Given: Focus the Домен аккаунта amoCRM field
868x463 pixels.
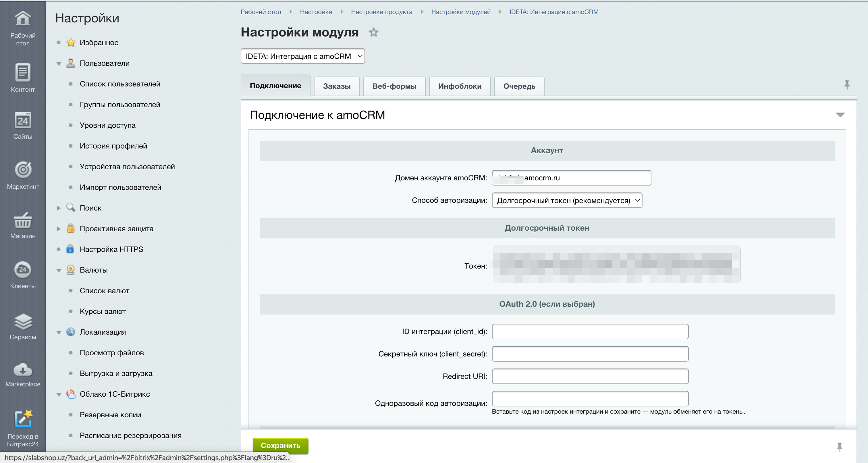Looking at the screenshot, I should pyautogui.click(x=571, y=178).
